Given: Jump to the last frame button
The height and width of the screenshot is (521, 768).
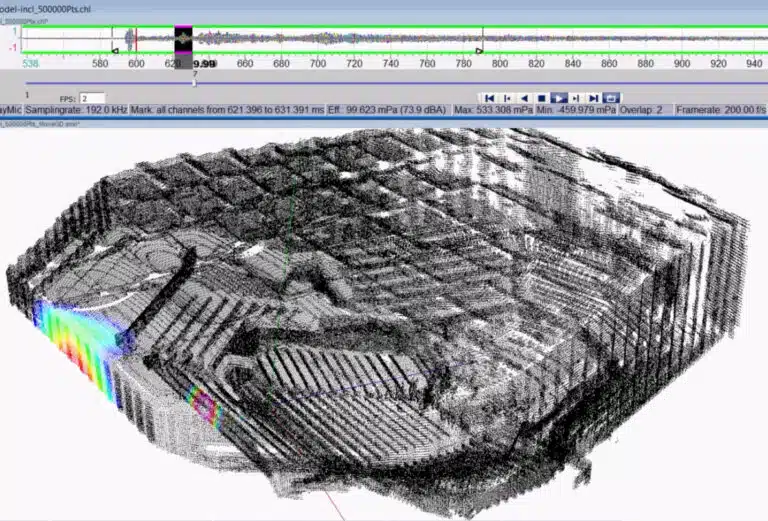Looking at the screenshot, I should (x=594, y=98).
